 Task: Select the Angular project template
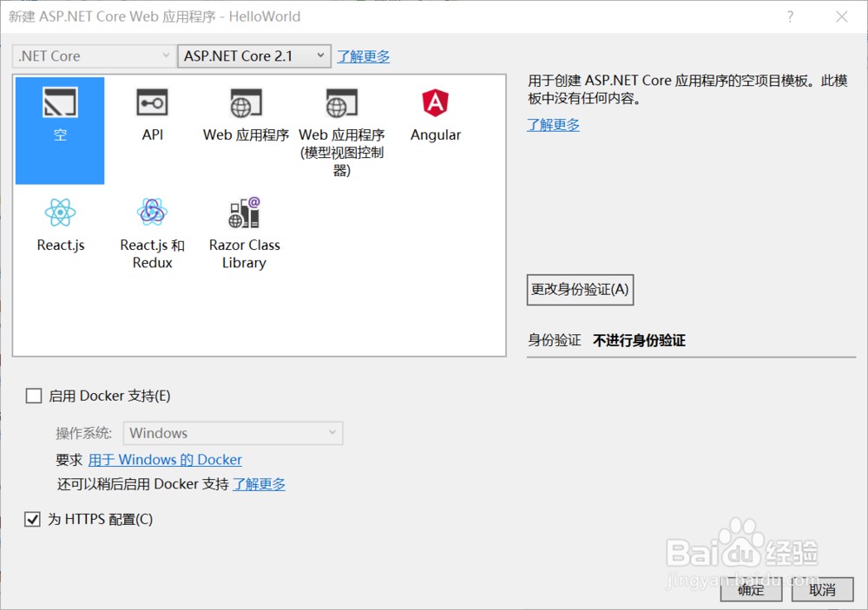click(435, 113)
